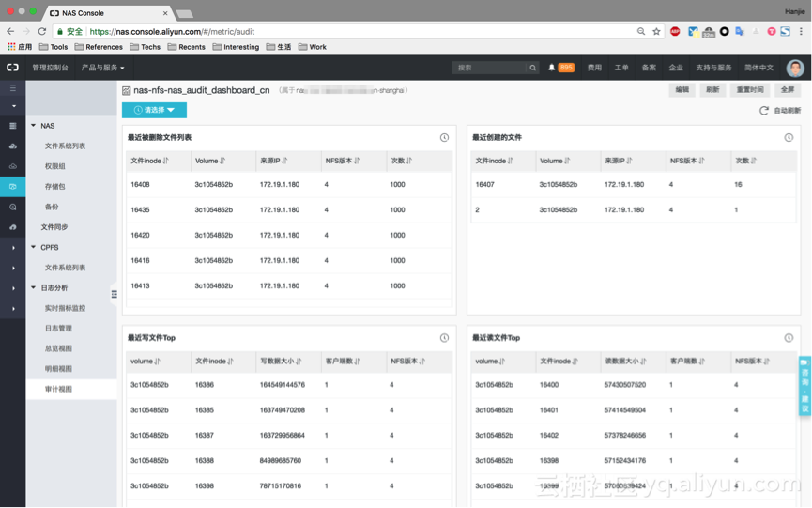This screenshot has height=508, width=812.
Task: Open 日志管理 in the sidebar
Action: click(58, 329)
